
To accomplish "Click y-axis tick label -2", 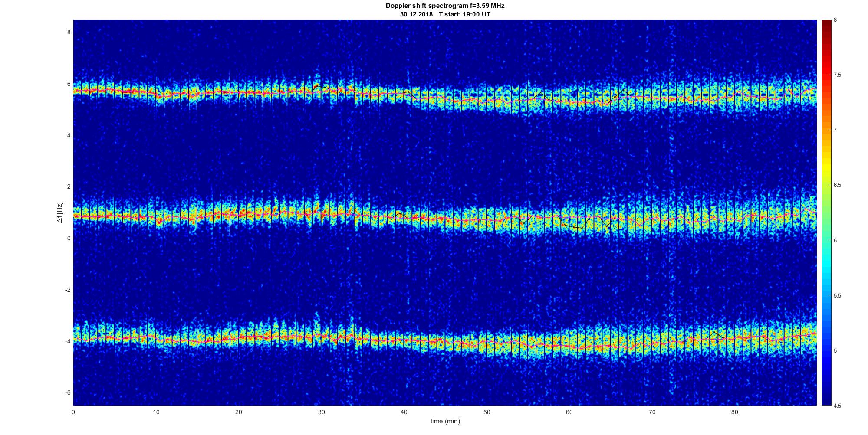I will pyautogui.click(x=68, y=290).
